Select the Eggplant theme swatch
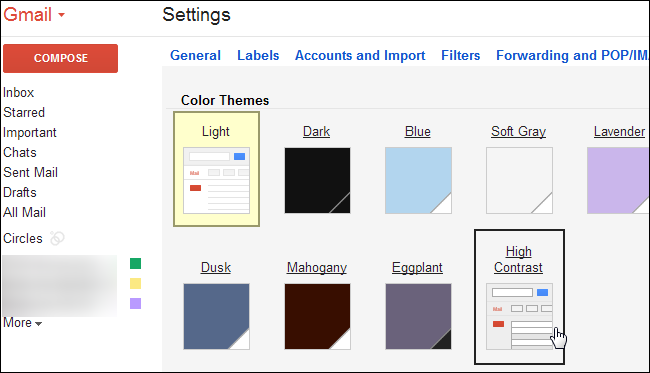Image resolution: width=650 pixels, height=373 pixels. (x=418, y=317)
